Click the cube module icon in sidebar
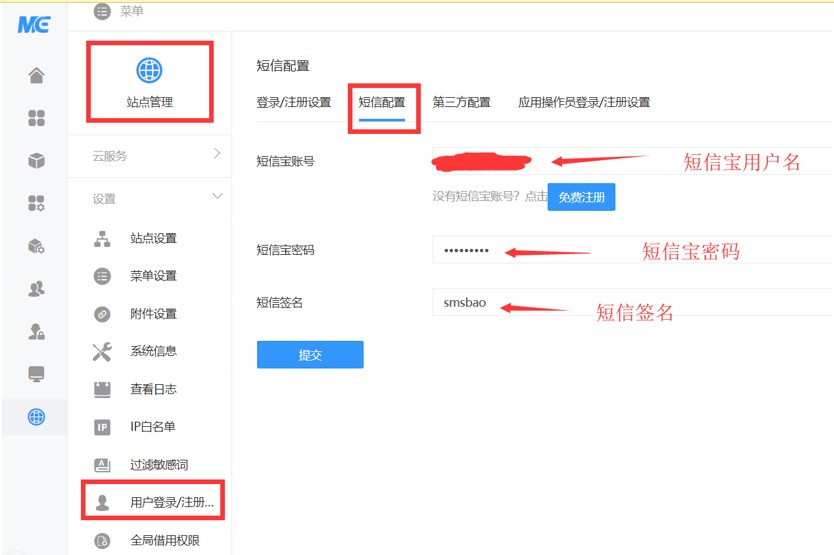 point(36,161)
